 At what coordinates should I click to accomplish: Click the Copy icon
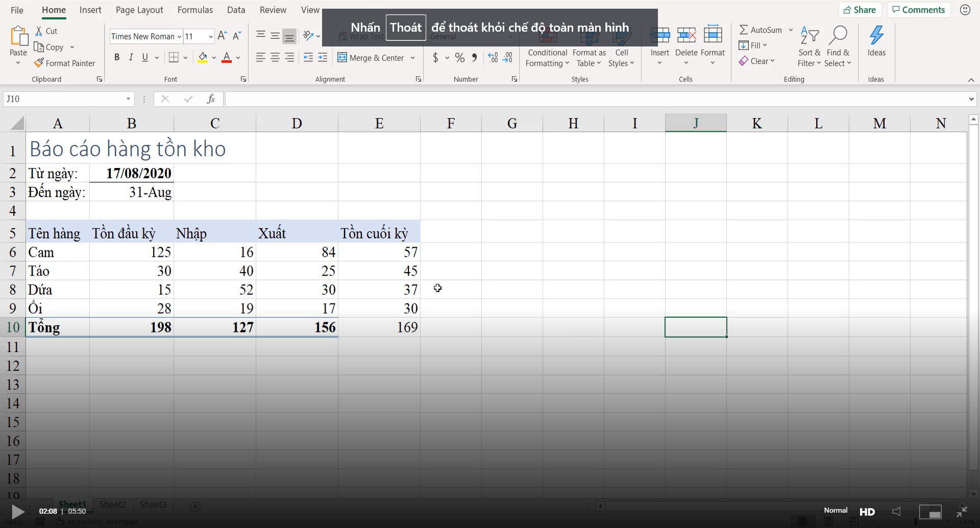pyautogui.click(x=39, y=47)
